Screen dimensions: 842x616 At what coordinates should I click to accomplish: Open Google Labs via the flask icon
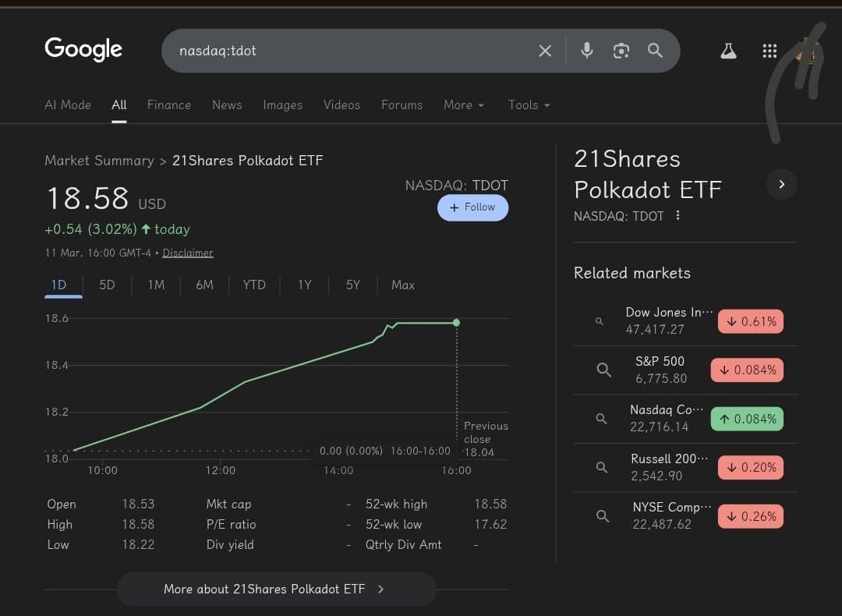point(728,50)
